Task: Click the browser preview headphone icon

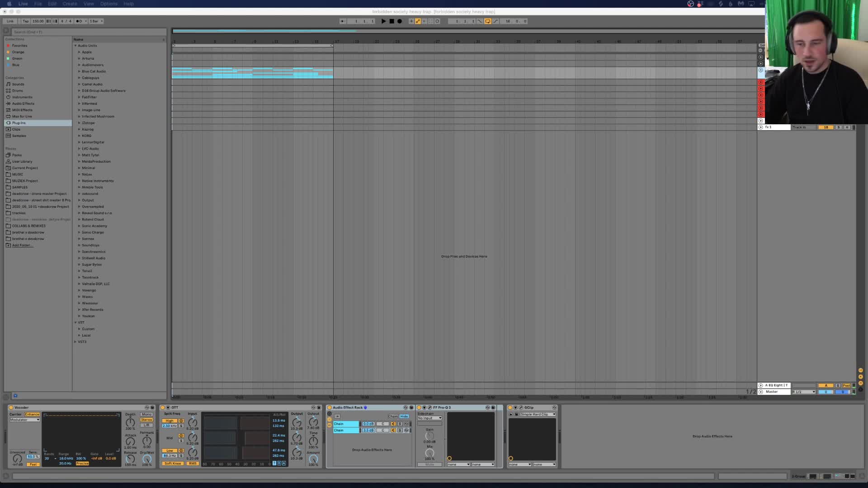Action: (15, 396)
